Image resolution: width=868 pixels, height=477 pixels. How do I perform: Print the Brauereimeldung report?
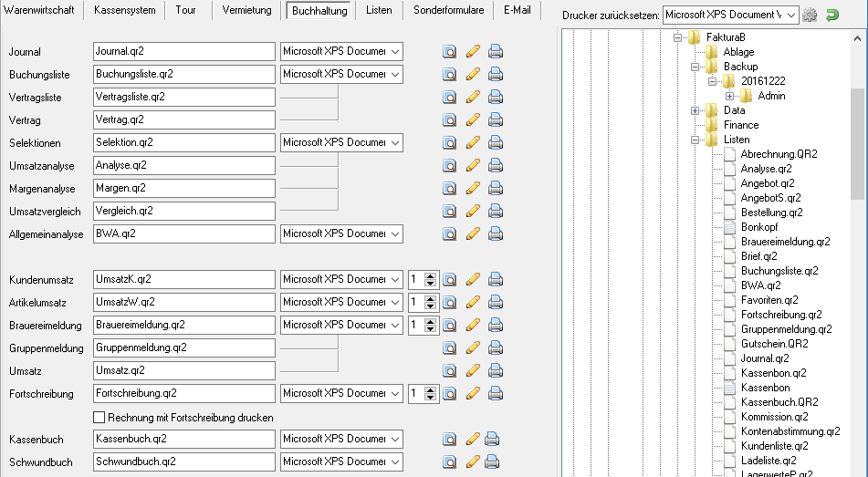pyautogui.click(x=496, y=325)
